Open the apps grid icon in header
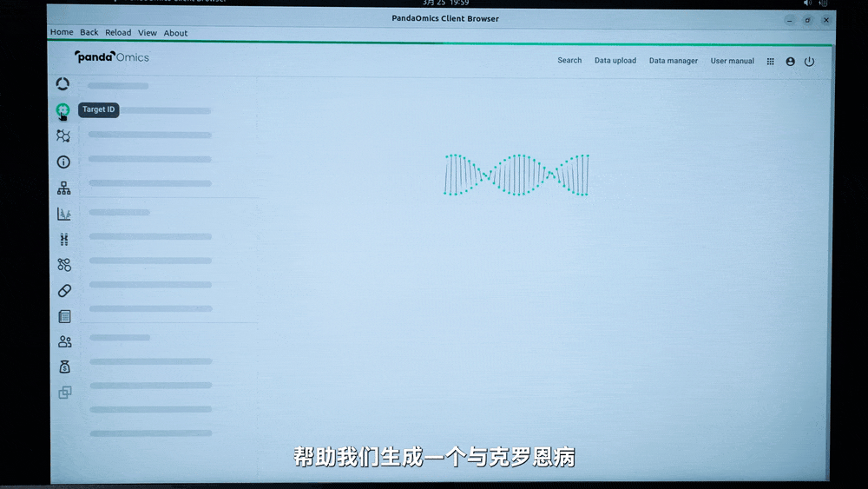The width and height of the screenshot is (868, 489). point(771,62)
